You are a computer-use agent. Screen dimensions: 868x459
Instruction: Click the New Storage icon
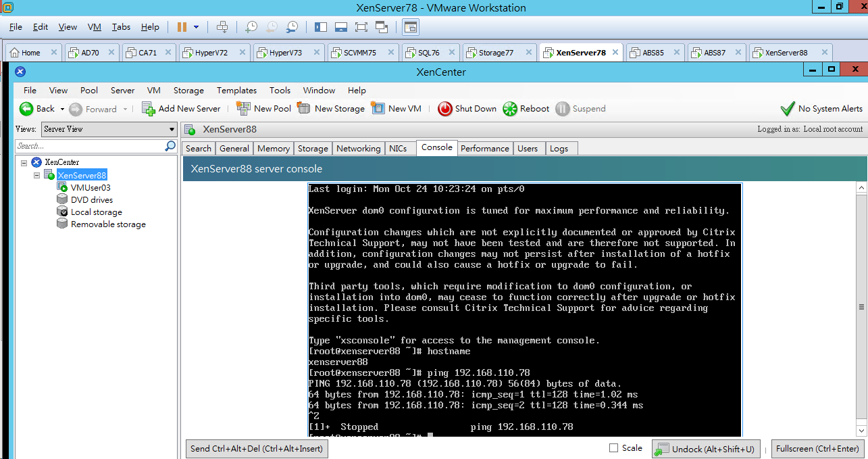point(304,109)
